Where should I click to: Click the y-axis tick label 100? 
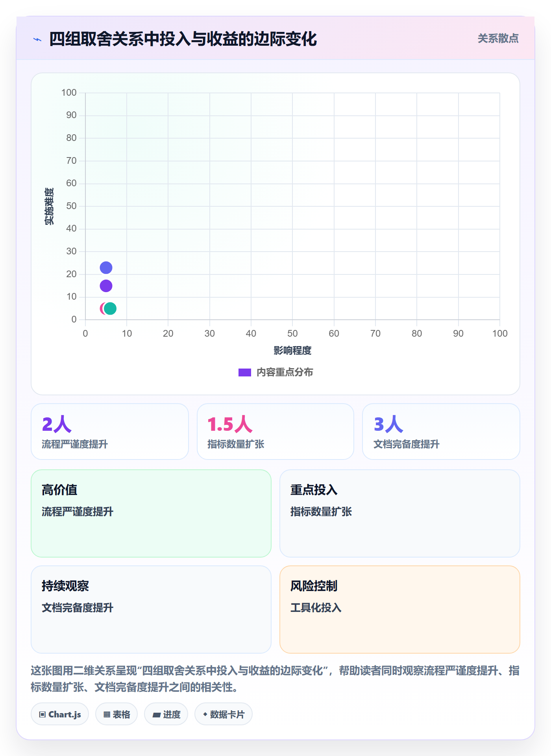tap(69, 93)
